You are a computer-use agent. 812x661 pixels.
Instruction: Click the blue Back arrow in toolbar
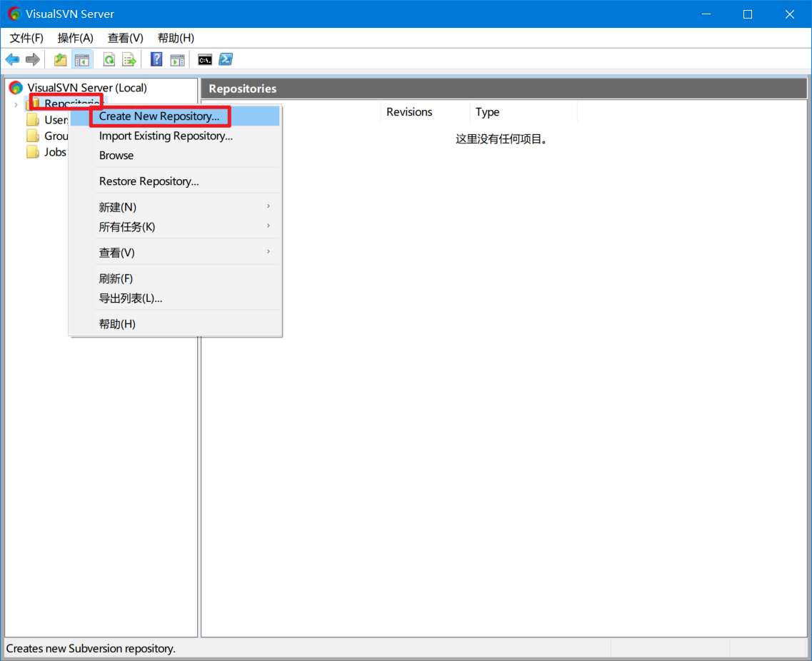click(x=12, y=59)
